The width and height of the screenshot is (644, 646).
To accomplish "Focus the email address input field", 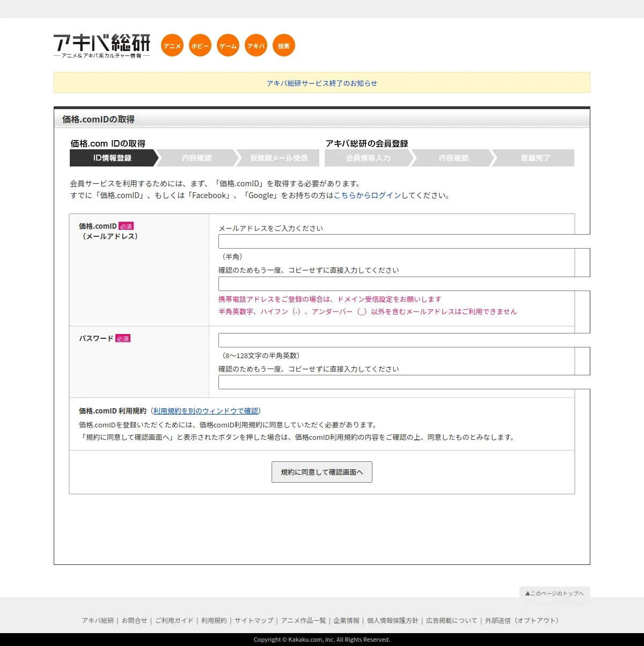I will click(x=404, y=241).
